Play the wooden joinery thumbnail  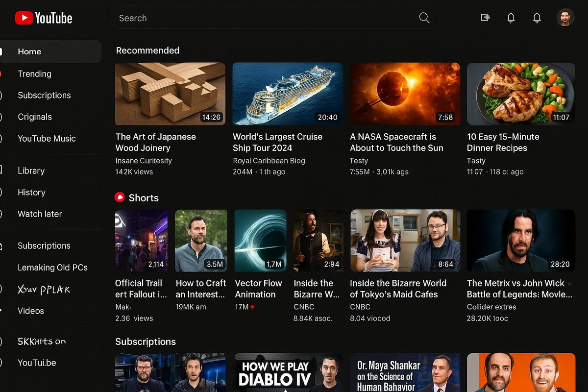170,94
